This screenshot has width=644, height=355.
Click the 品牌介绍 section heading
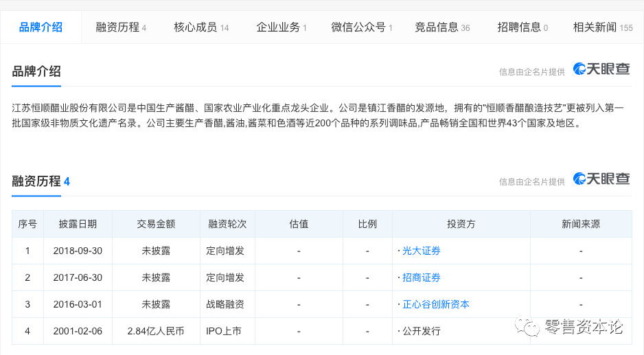(x=36, y=71)
